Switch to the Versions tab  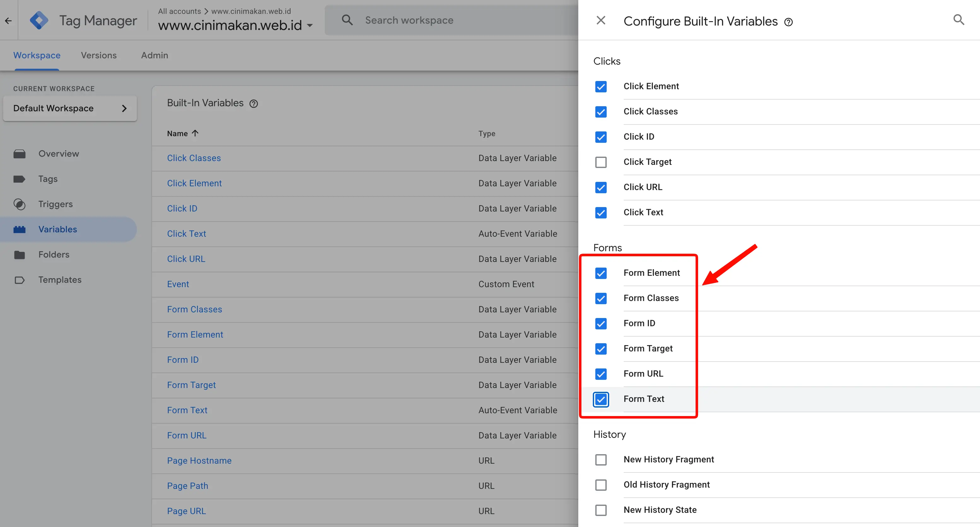pyautogui.click(x=98, y=55)
